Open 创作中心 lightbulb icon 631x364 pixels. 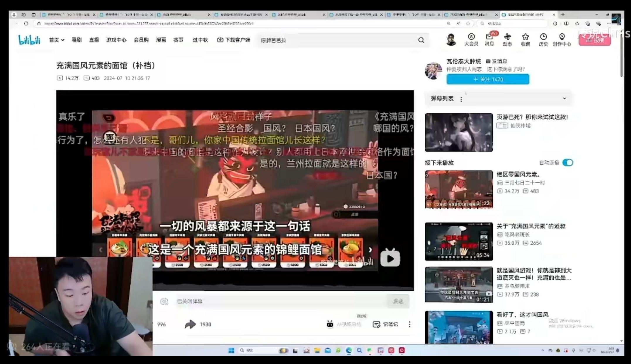point(562,40)
